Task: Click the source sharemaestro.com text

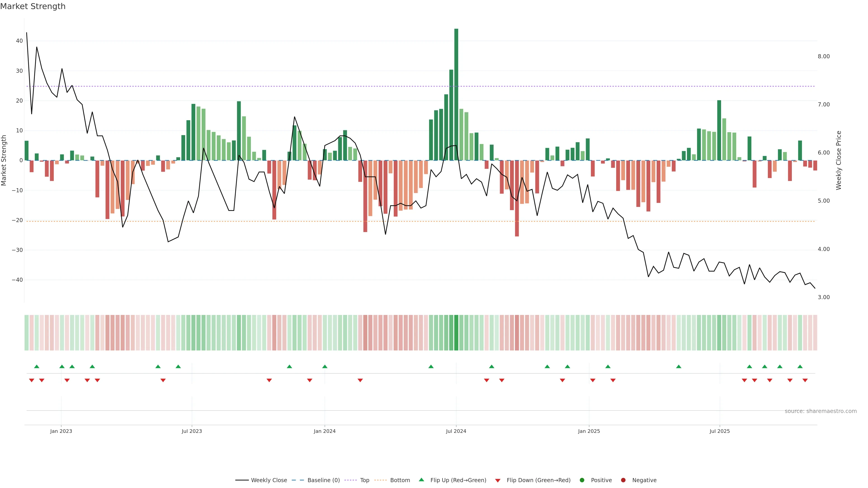Action: (x=821, y=411)
